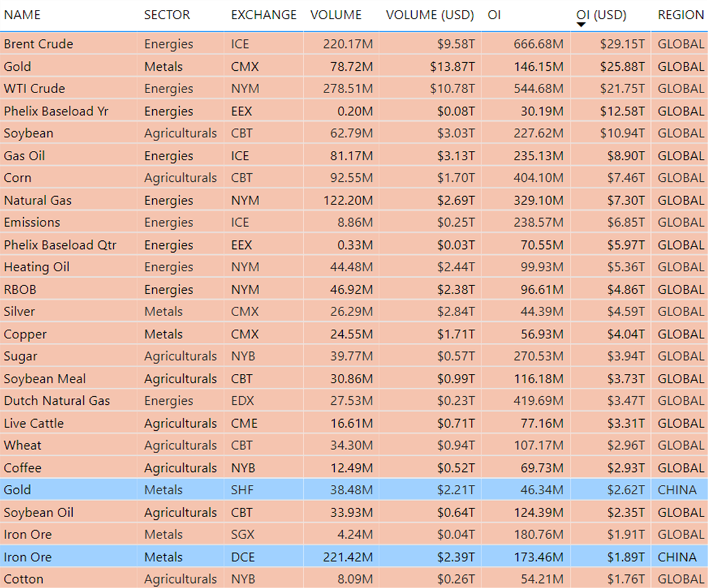The width and height of the screenshot is (708, 588).
Task: Click the CME exchange cell
Action: (244, 423)
